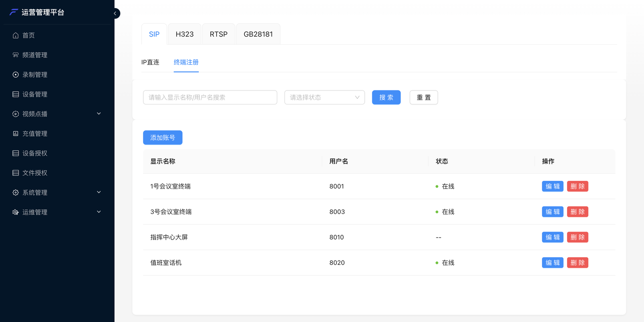This screenshot has height=322, width=644.
Task: Click the 设备授权 icon
Action: tap(16, 153)
